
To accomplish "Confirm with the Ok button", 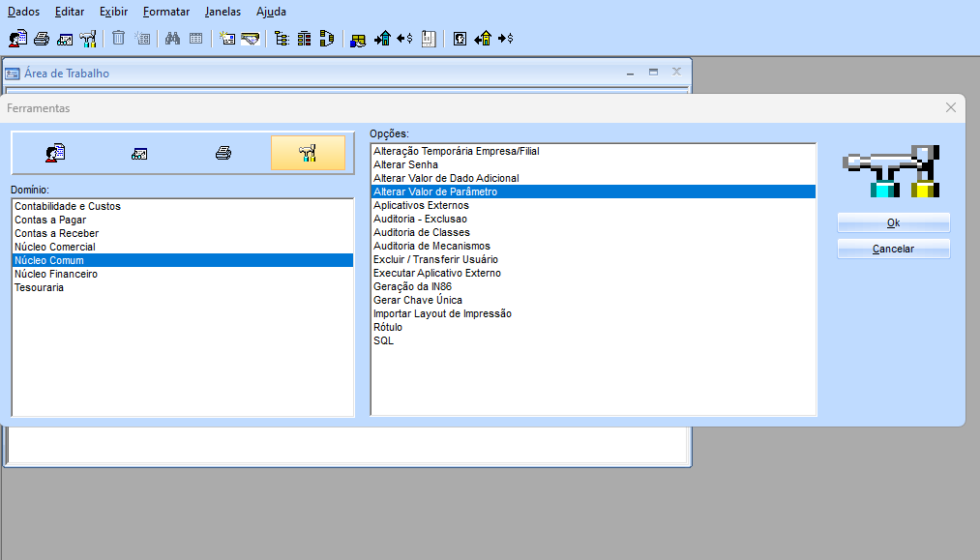I will point(893,222).
